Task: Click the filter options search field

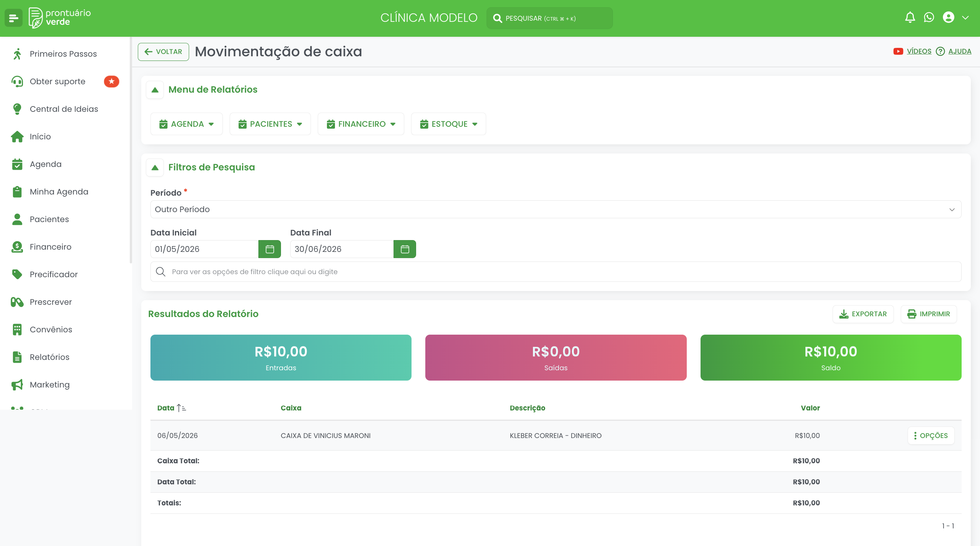Action: click(x=556, y=272)
